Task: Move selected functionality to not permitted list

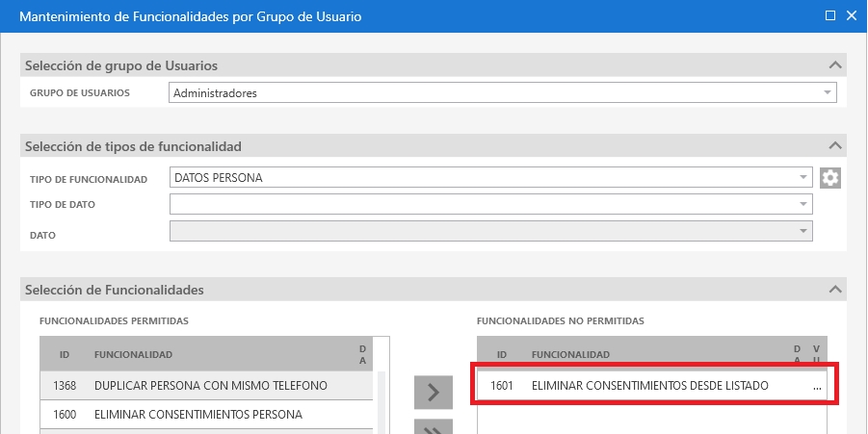Action: coord(434,393)
